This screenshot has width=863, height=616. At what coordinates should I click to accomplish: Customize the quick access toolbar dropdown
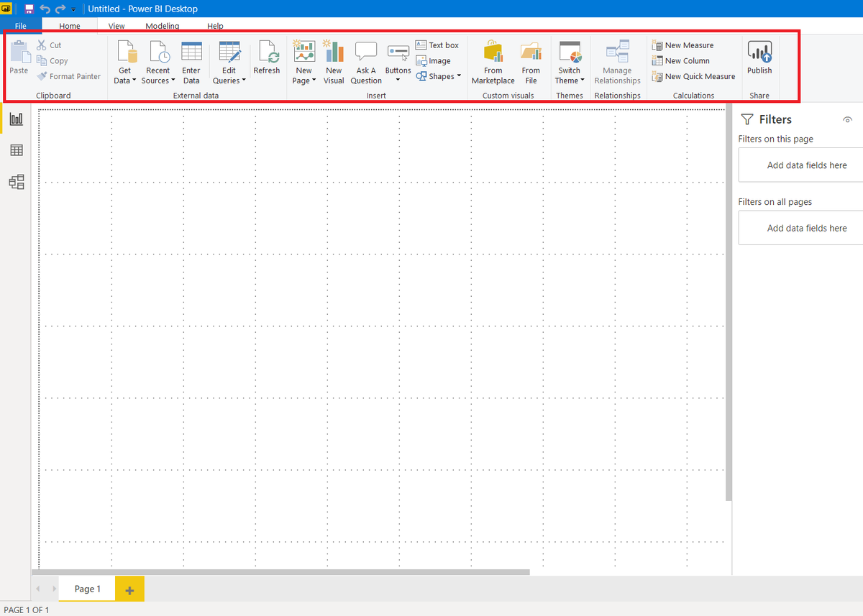click(73, 9)
